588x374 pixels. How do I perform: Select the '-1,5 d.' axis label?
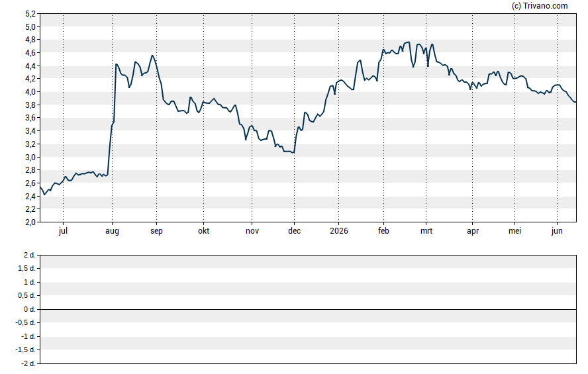pos(26,350)
